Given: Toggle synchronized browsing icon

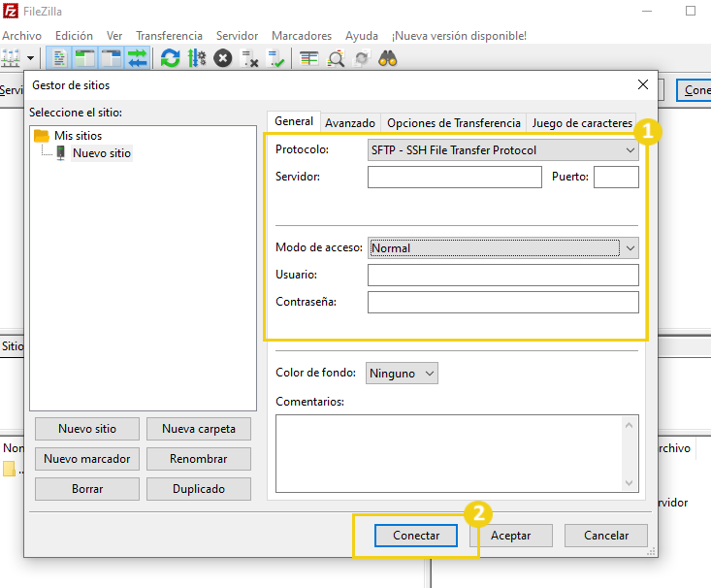Looking at the screenshot, I should [x=362, y=58].
